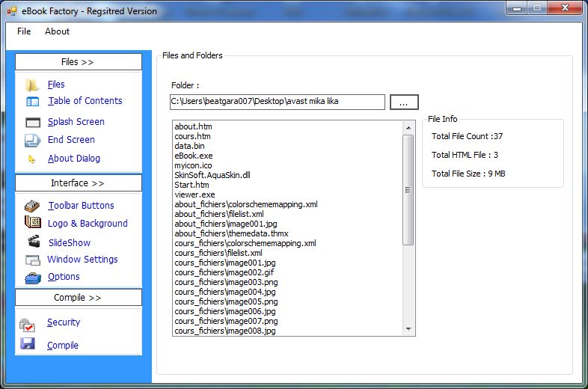Click the Logo & Background book icon
Screen dimensions: 588x389
point(33,222)
